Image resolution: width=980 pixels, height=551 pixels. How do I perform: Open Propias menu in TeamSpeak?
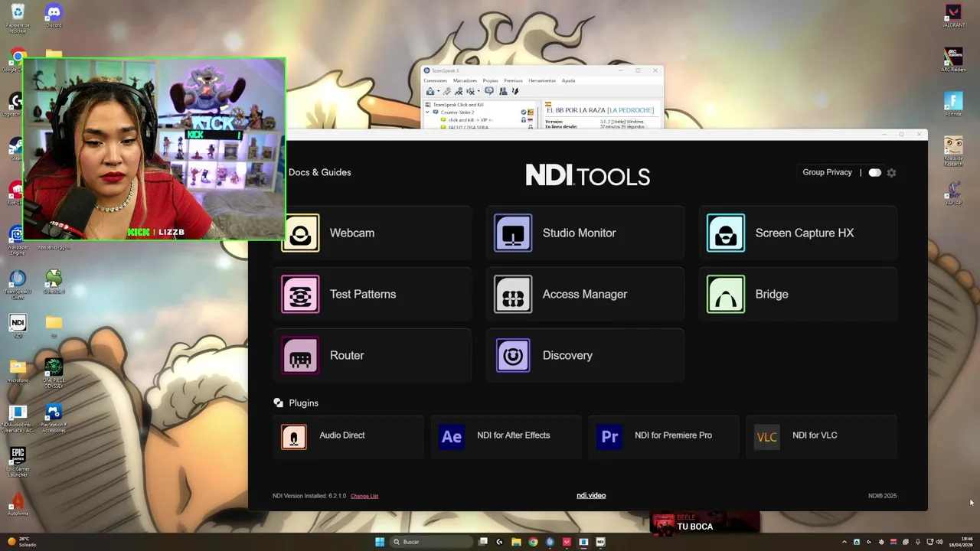point(490,80)
